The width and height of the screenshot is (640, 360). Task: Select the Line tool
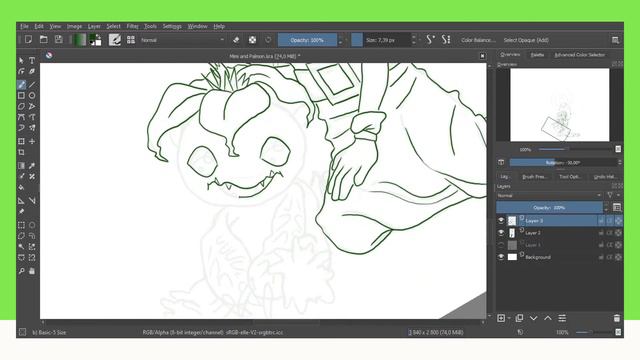coord(32,84)
